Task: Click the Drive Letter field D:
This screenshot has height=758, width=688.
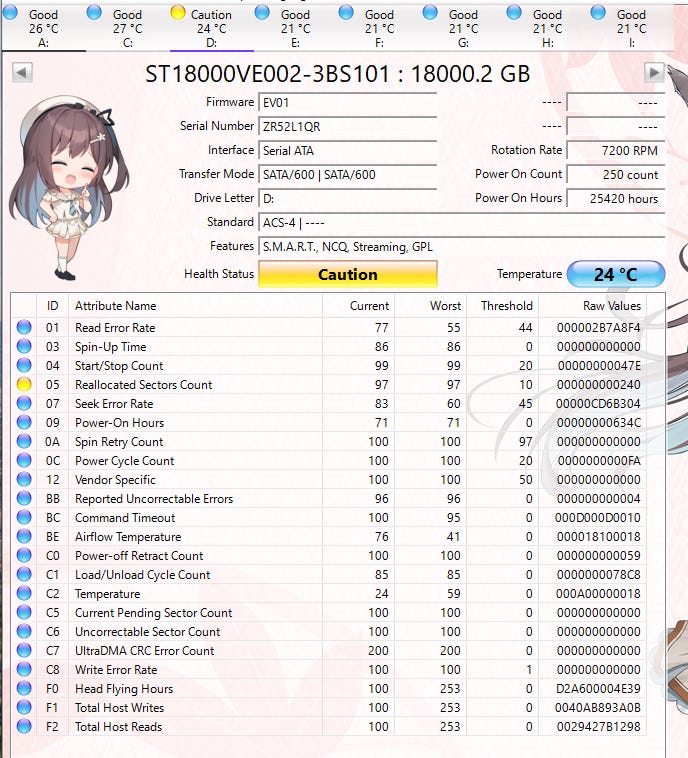Action: (348, 199)
